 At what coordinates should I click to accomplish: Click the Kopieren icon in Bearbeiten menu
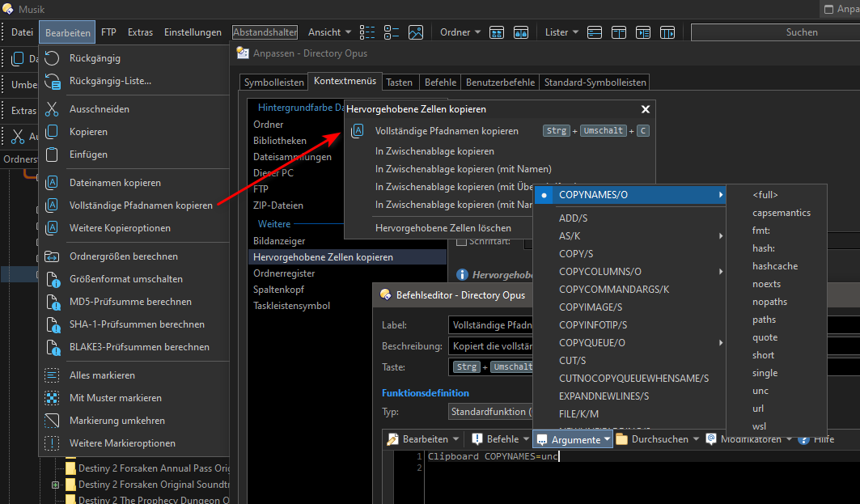52,132
